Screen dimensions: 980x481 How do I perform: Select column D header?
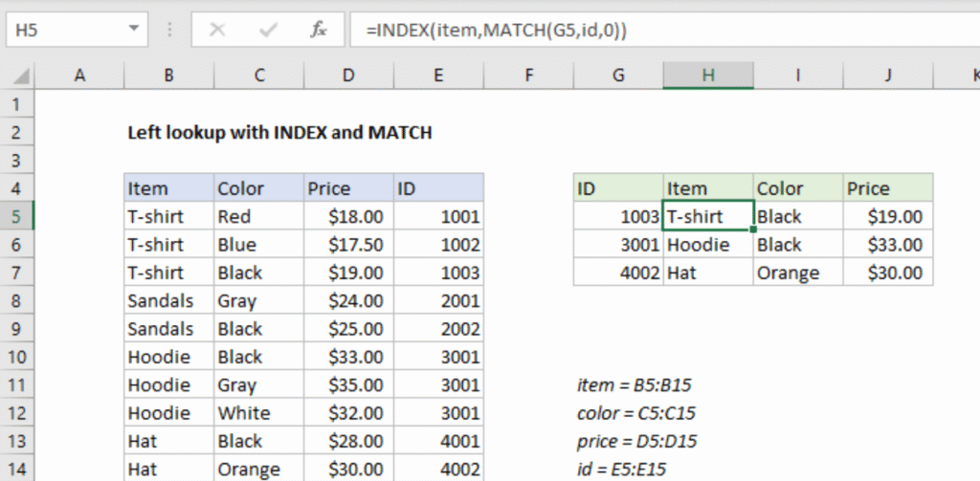pos(348,76)
